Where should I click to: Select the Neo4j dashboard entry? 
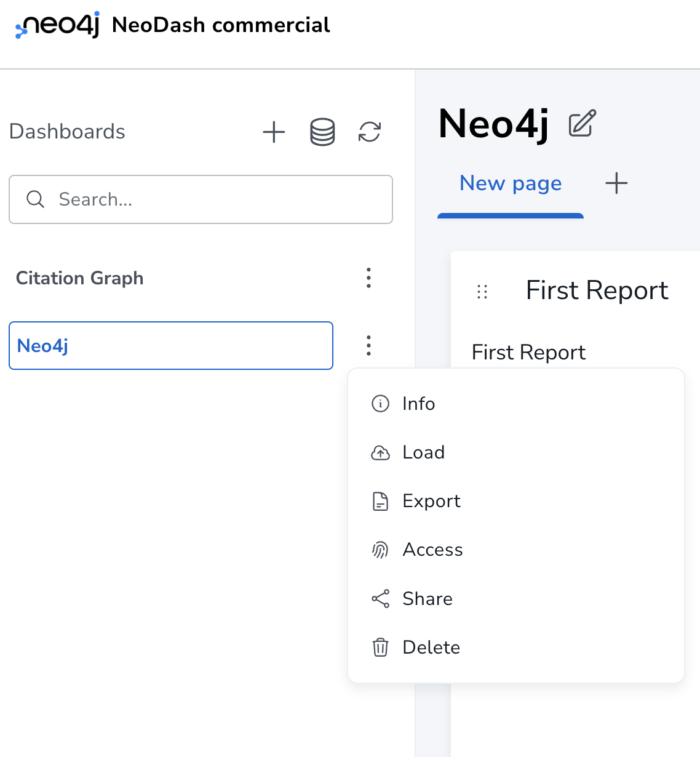pyautogui.click(x=171, y=346)
